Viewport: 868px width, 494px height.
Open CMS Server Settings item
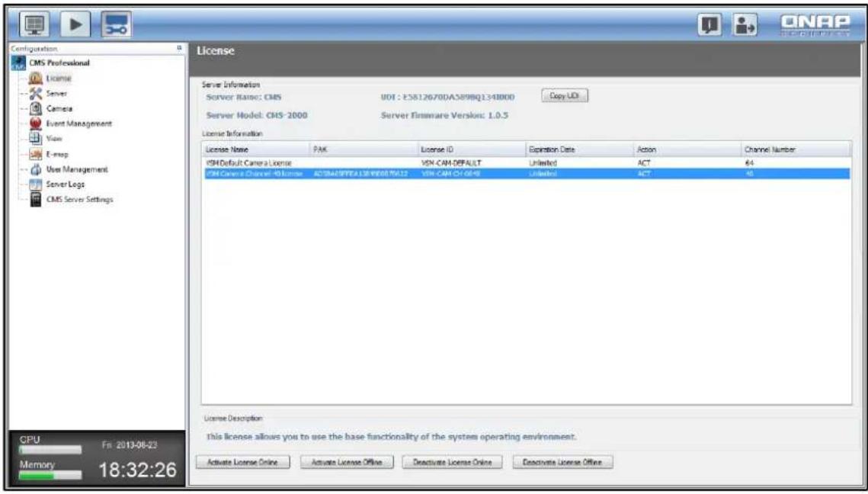80,200
